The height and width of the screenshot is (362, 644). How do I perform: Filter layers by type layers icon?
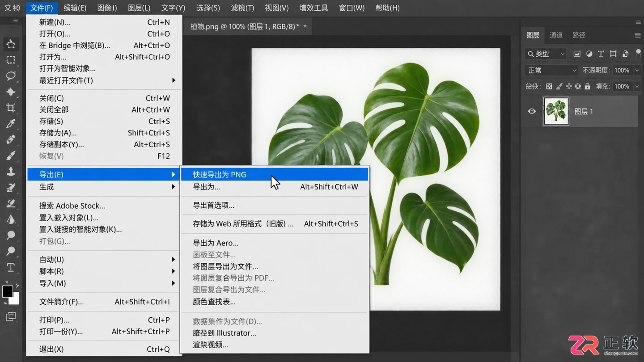click(601, 54)
